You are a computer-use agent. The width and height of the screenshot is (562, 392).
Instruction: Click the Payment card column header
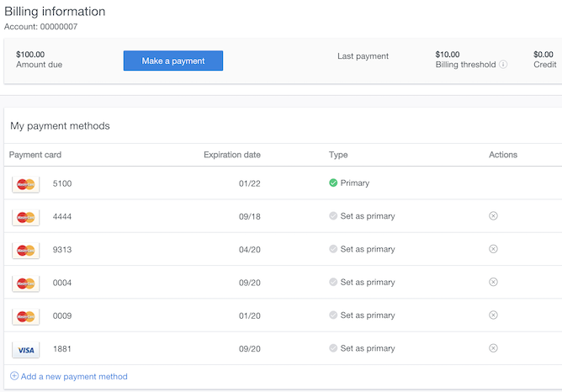34,155
